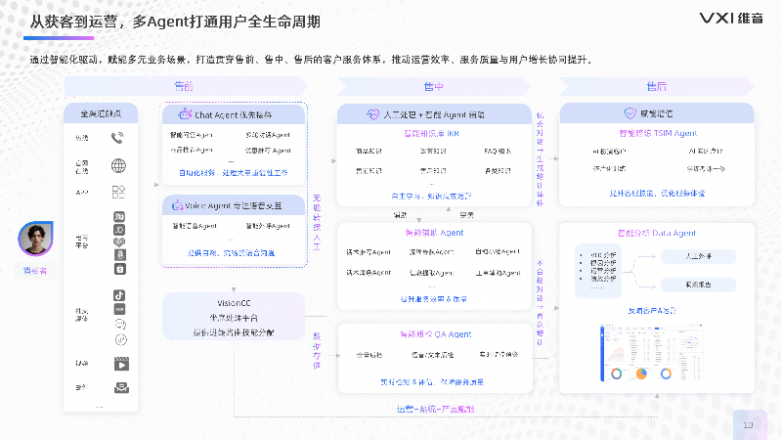This screenshot has width=782, height=440.
Task: Click the chat bubble social media icon
Action: point(120,324)
